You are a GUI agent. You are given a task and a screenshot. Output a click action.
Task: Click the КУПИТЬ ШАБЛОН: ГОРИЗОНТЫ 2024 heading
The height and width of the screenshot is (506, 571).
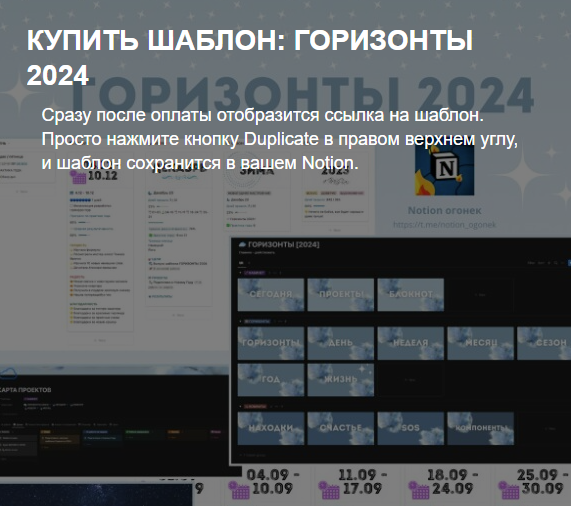click(250, 57)
